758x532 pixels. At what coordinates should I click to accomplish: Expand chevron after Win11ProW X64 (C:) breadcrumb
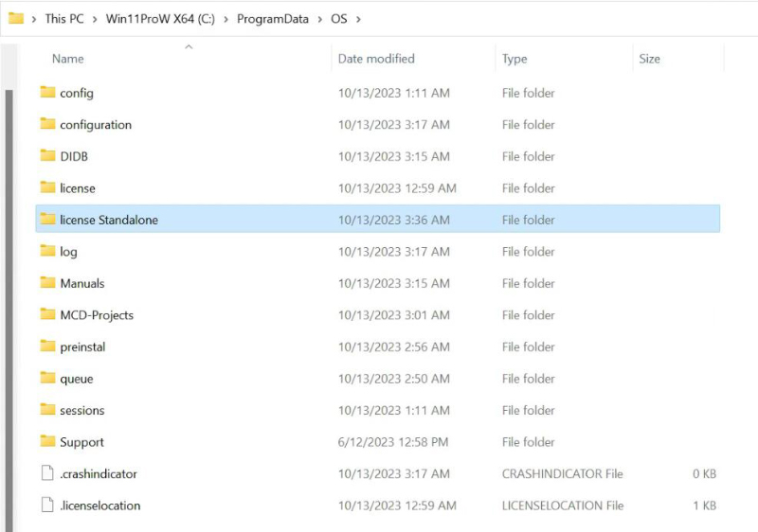[226, 19]
